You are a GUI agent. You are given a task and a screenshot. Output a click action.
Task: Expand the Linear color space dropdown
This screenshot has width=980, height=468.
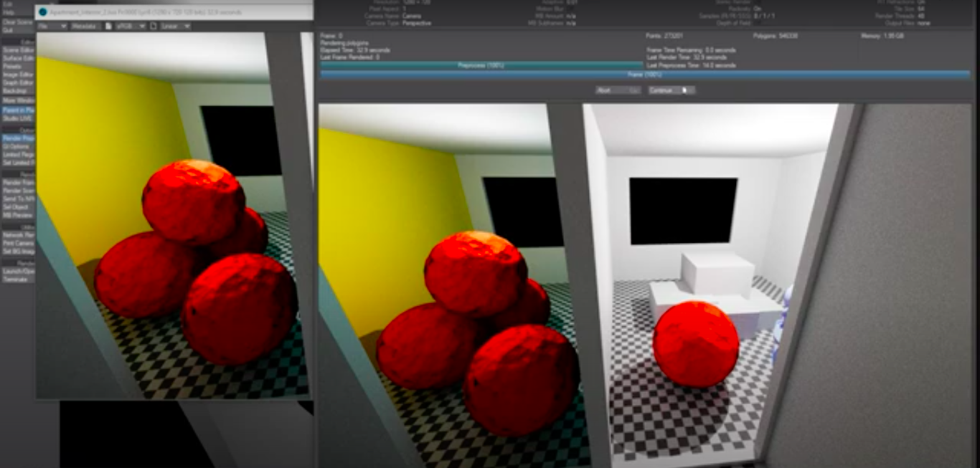175,26
